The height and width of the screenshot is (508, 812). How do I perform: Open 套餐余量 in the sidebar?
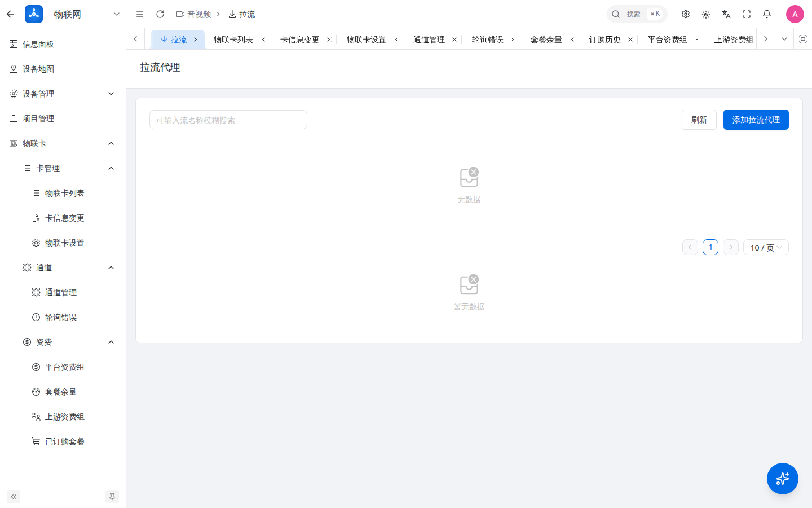click(63, 392)
